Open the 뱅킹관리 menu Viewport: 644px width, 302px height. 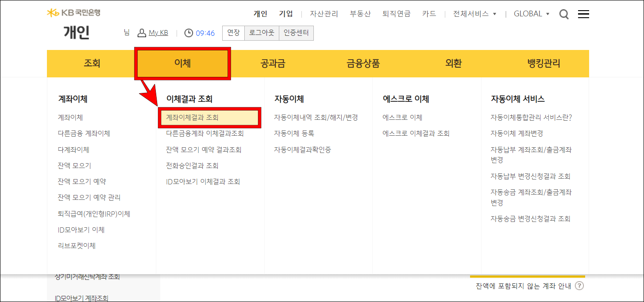(x=543, y=63)
